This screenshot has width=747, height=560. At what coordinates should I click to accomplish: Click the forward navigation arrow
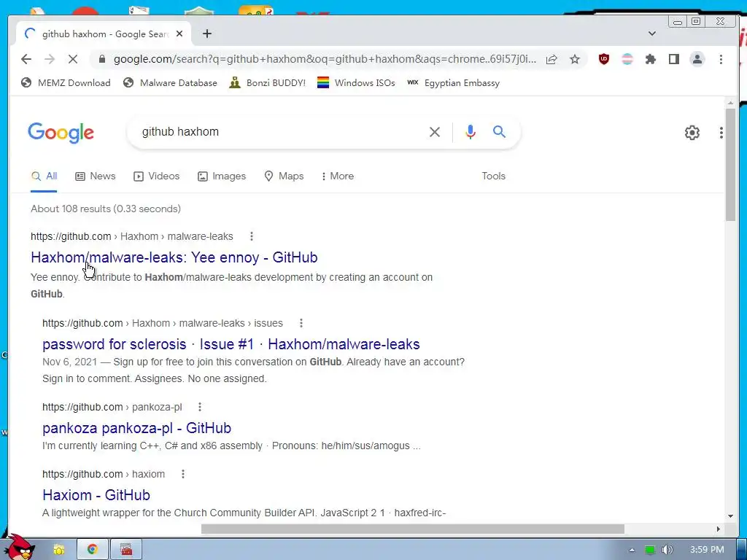click(50, 59)
